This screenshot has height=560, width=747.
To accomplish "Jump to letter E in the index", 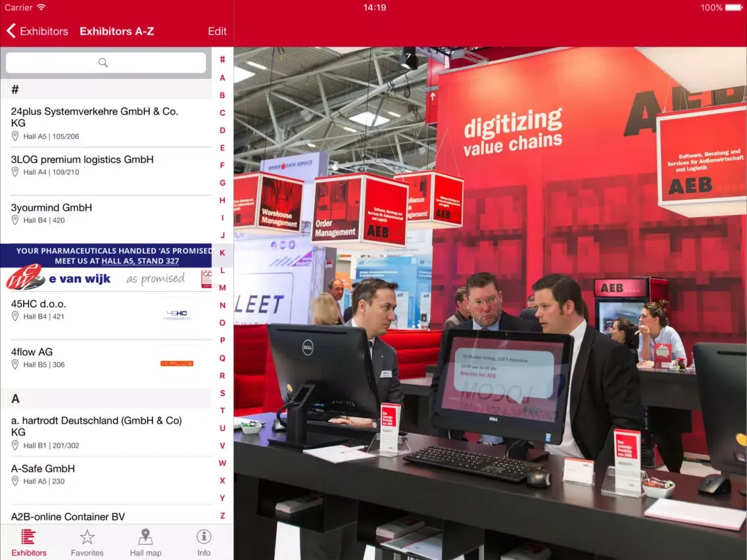I will 222,148.
